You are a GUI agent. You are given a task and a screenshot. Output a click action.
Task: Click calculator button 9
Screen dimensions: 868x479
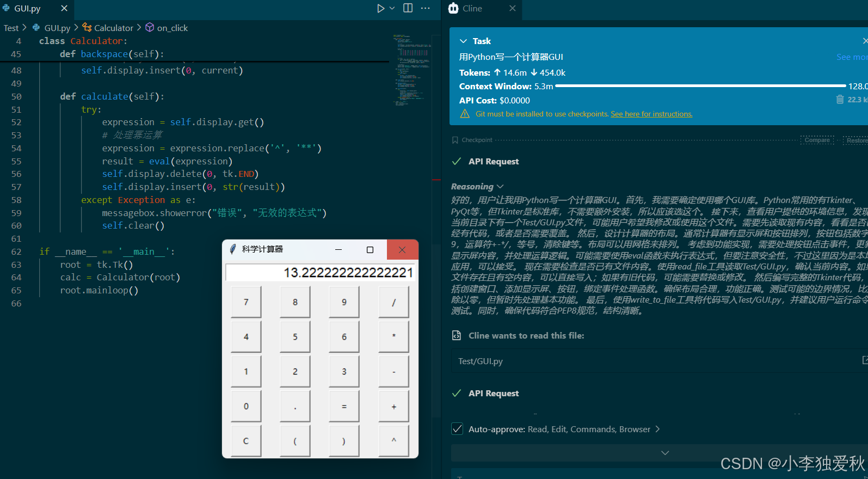344,302
